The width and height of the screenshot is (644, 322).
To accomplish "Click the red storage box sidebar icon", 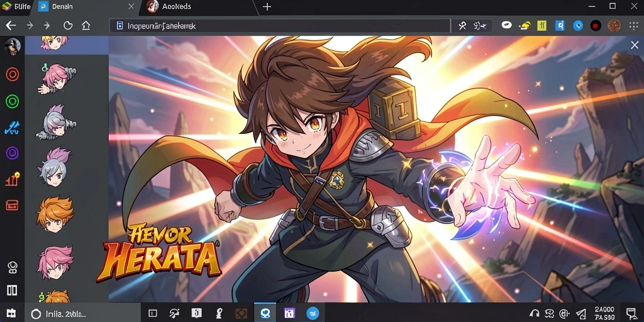I will (12, 205).
